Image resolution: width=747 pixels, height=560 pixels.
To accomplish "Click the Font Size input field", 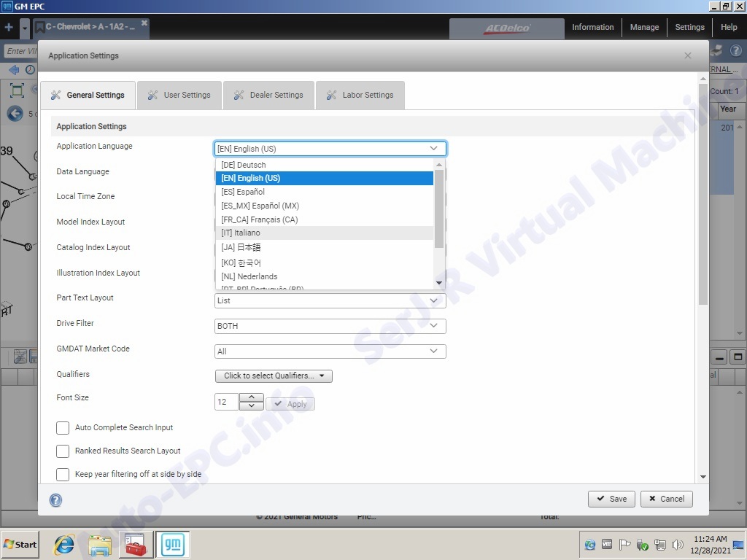I will (x=226, y=402).
